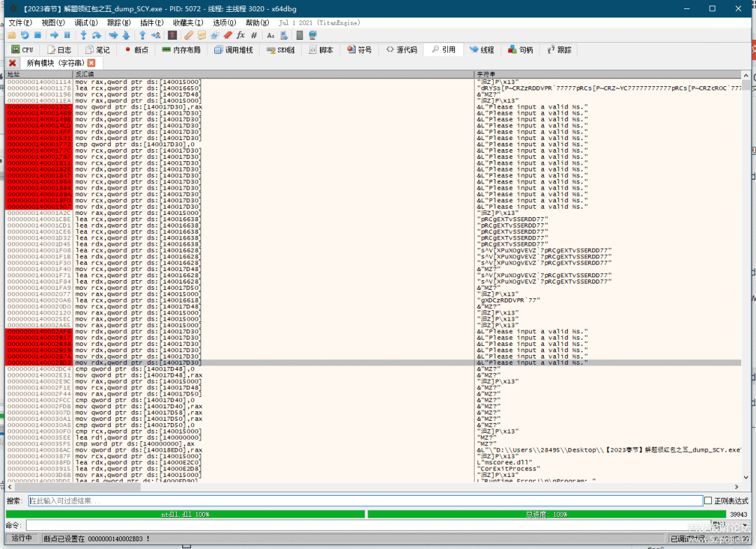Click the Execute till return icon
756x549 pixels.
142,35
